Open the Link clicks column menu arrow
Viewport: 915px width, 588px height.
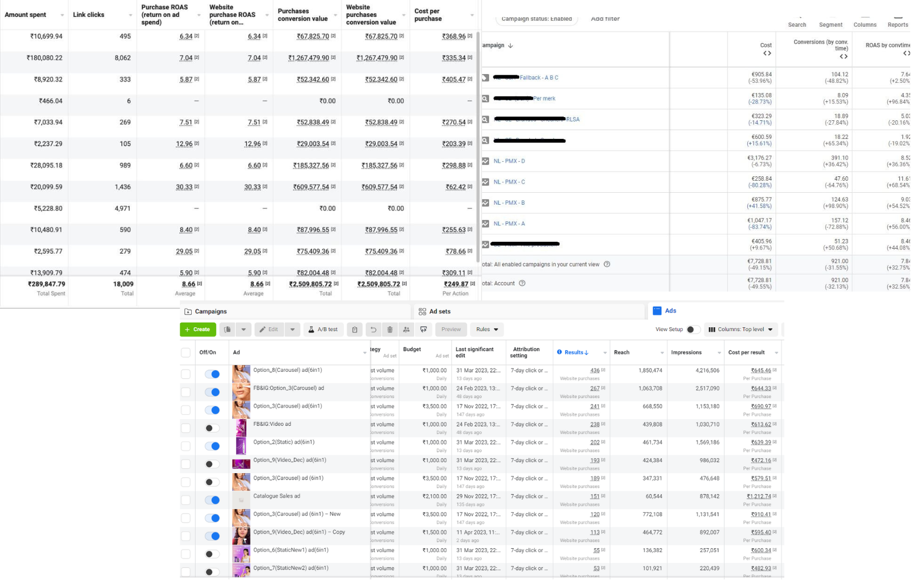(x=131, y=15)
